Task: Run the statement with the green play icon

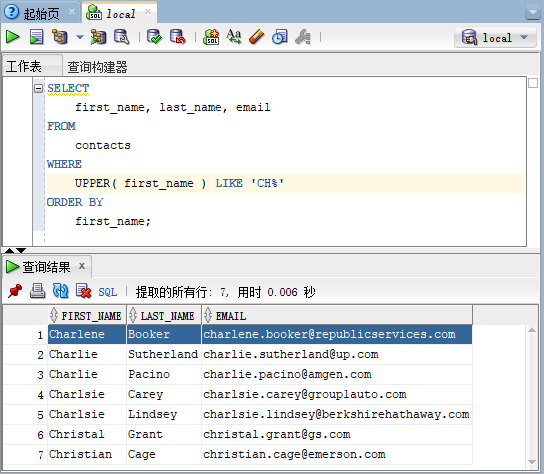Action: coord(13,37)
